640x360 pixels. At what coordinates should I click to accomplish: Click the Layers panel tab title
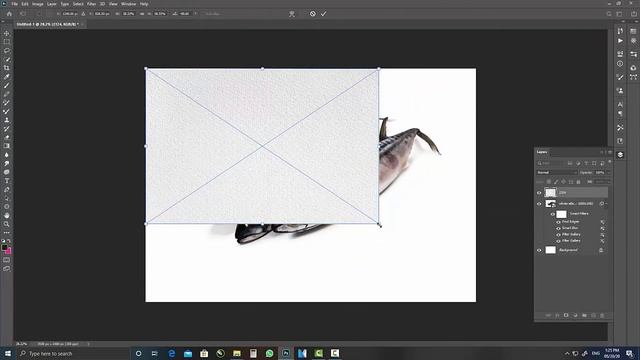coord(542,152)
